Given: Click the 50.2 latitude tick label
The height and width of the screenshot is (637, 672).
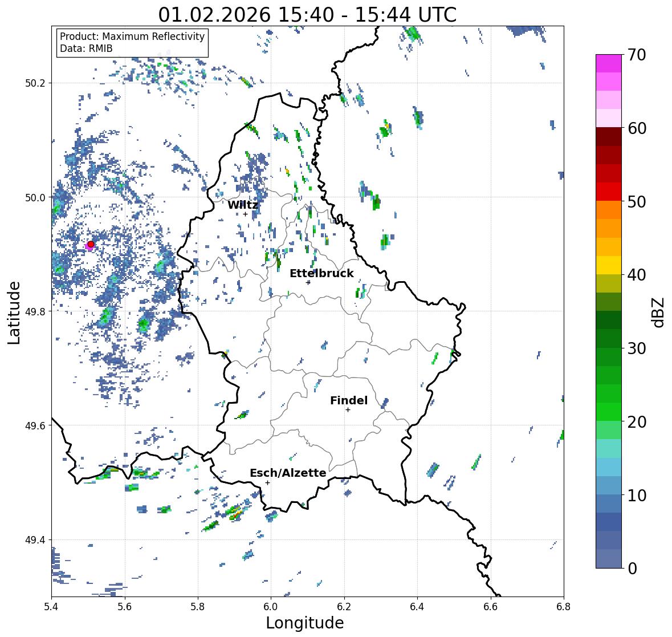Looking at the screenshot, I should coord(35,83).
